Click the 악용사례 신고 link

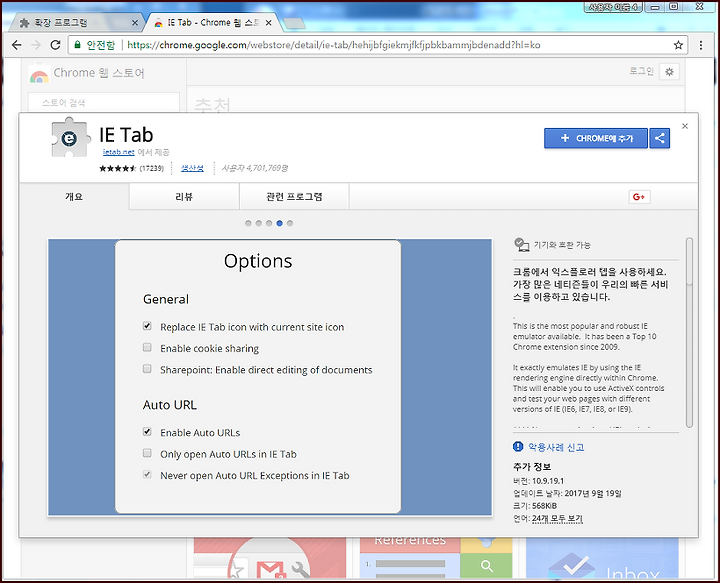(556, 447)
